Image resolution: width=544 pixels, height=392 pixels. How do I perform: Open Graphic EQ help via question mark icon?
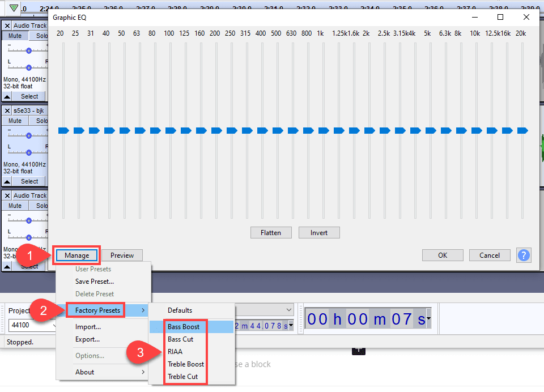pos(523,255)
